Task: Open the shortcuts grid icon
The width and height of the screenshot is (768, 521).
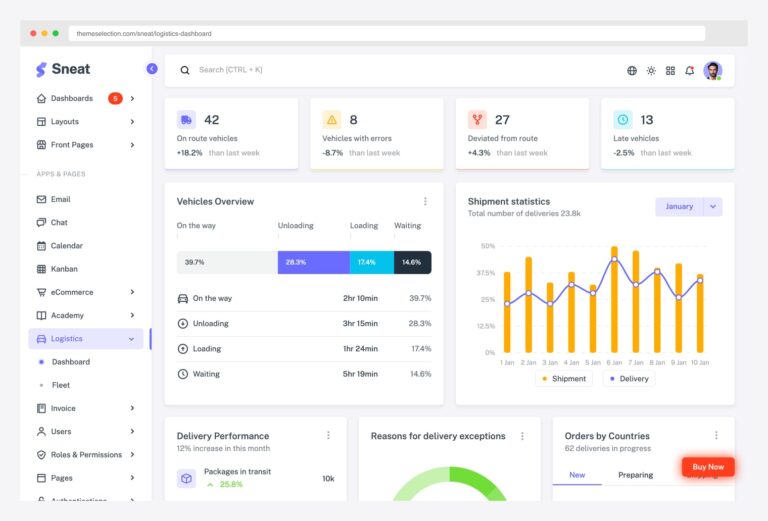Action: click(x=670, y=71)
